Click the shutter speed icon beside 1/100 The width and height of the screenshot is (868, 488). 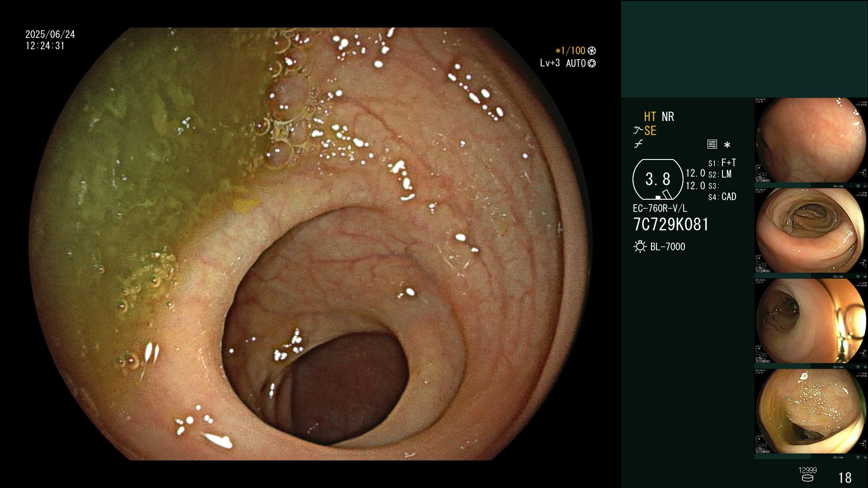click(592, 51)
